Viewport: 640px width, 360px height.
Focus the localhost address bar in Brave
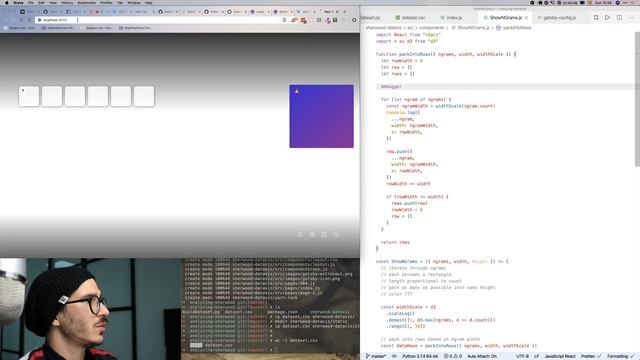159,20
